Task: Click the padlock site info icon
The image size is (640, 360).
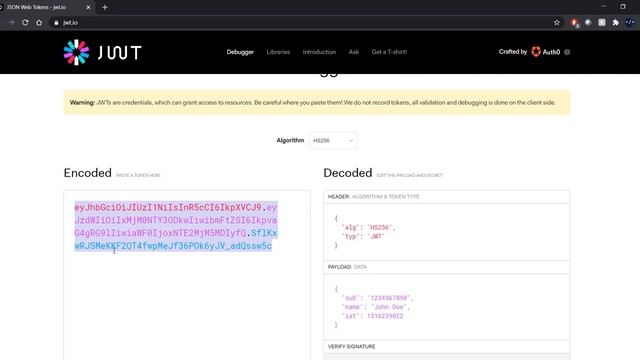Action: 56,23
